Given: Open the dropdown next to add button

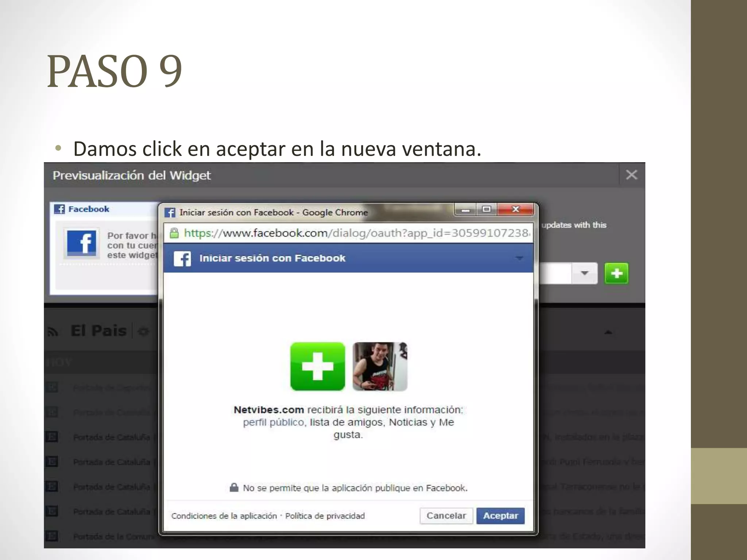Looking at the screenshot, I should pos(584,273).
